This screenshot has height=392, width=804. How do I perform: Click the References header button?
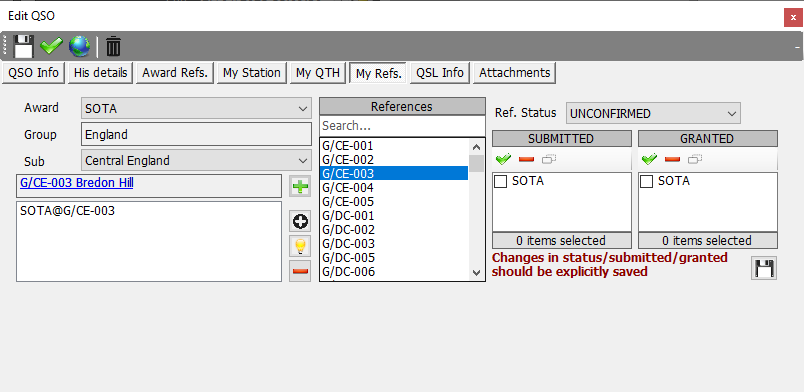pyautogui.click(x=402, y=106)
